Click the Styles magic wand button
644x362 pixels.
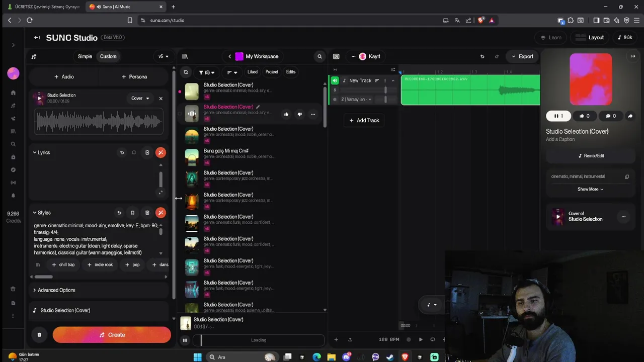[x=160, y=213]
